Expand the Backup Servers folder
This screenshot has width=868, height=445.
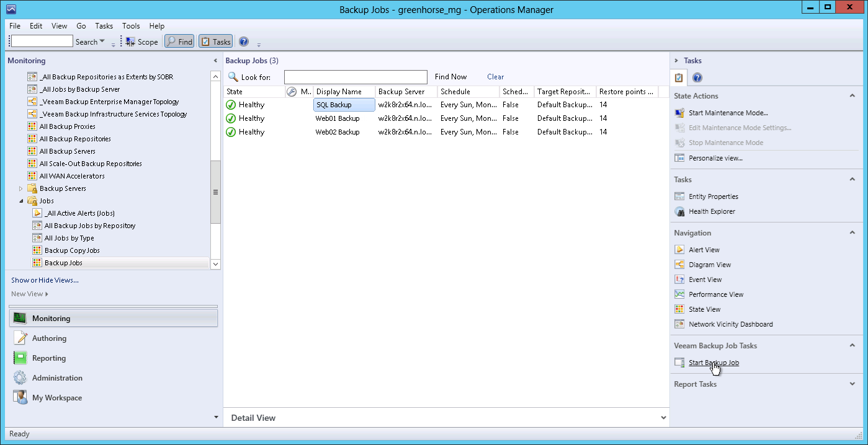coord(21,188)
